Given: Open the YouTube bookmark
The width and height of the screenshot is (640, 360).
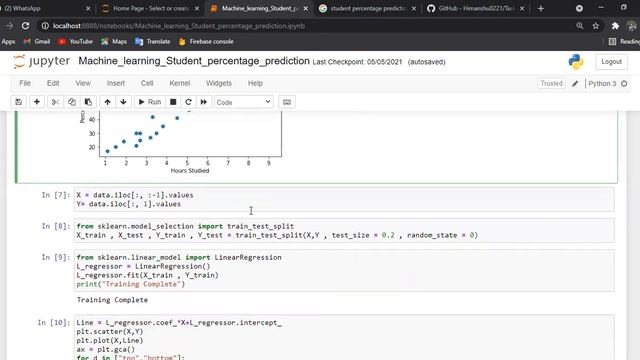Looking at the screenshot, I should (x=76, y=42).
